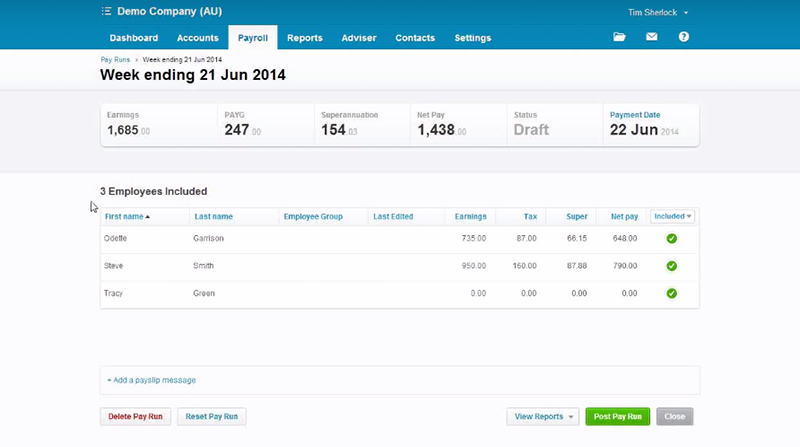The height and width of the screenshot is (447, 800).
Task: Open the View Reports dropdown
Action: (542, 417)
